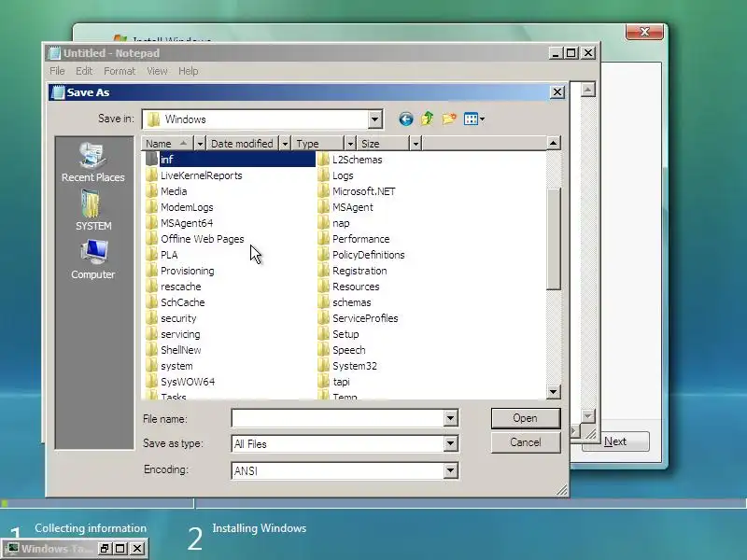Select the Microsoft.NET folder
Image resolution: width=747 pixels, height=560 pixels.
363,191
